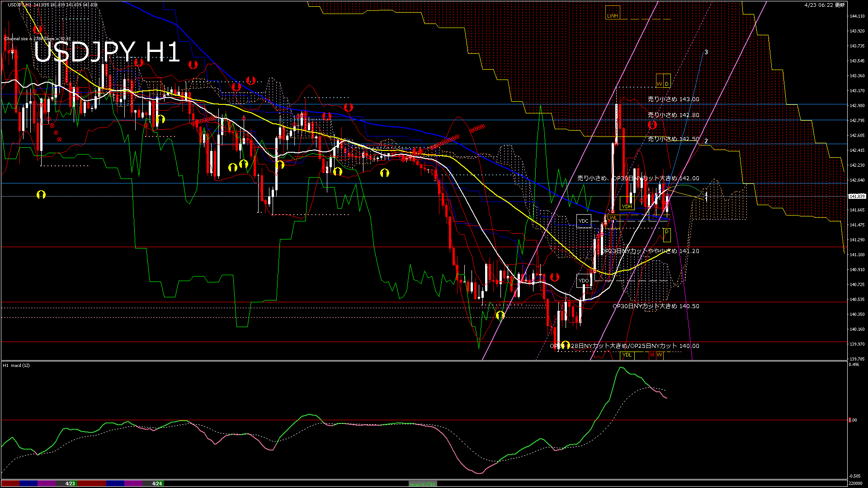The height and width of the screenshot is (488, 868).
Task: Click the YDL yesterday-low label box
Action: (627, 355)
